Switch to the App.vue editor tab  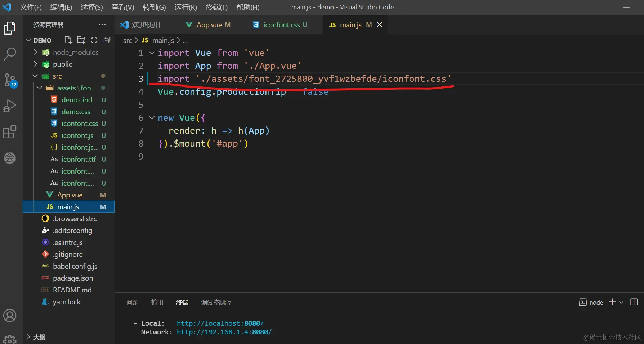[x=209, y=25]
